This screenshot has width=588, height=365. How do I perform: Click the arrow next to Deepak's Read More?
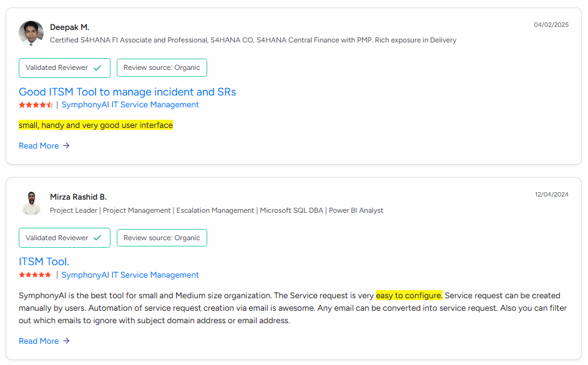pyautogui.click(x=66, y=146)
